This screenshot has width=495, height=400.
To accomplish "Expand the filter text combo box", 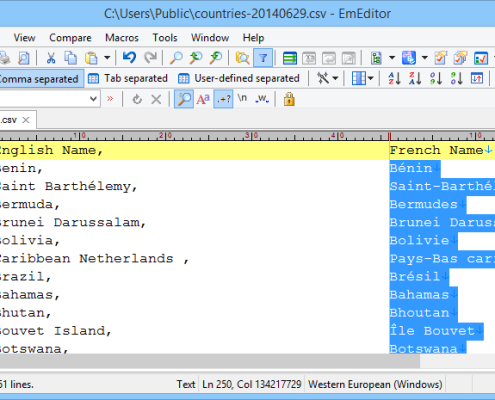I will pos(93,99).
